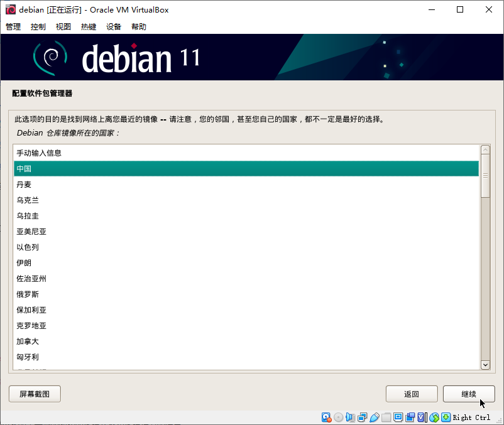Click the scrollbar up arrow
The image size is (504, 425).
click(x=485, y=149)
